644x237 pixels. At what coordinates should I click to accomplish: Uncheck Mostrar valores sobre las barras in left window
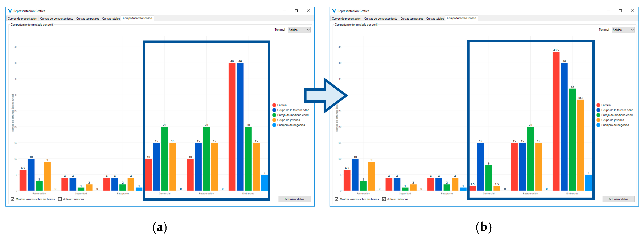point(12,199)
